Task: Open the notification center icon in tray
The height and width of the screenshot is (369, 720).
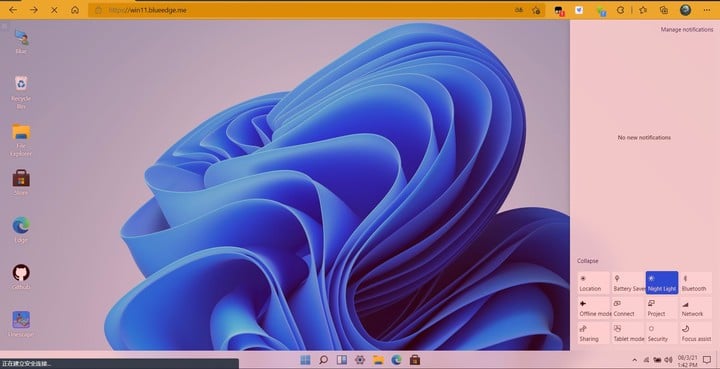Action: (707, 360)
